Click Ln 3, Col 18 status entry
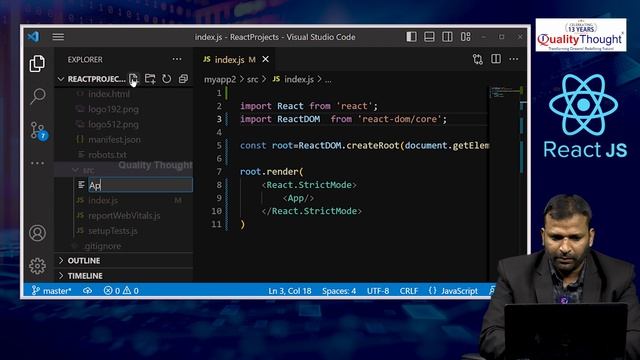The image size is (640, 360). [290, 291]
